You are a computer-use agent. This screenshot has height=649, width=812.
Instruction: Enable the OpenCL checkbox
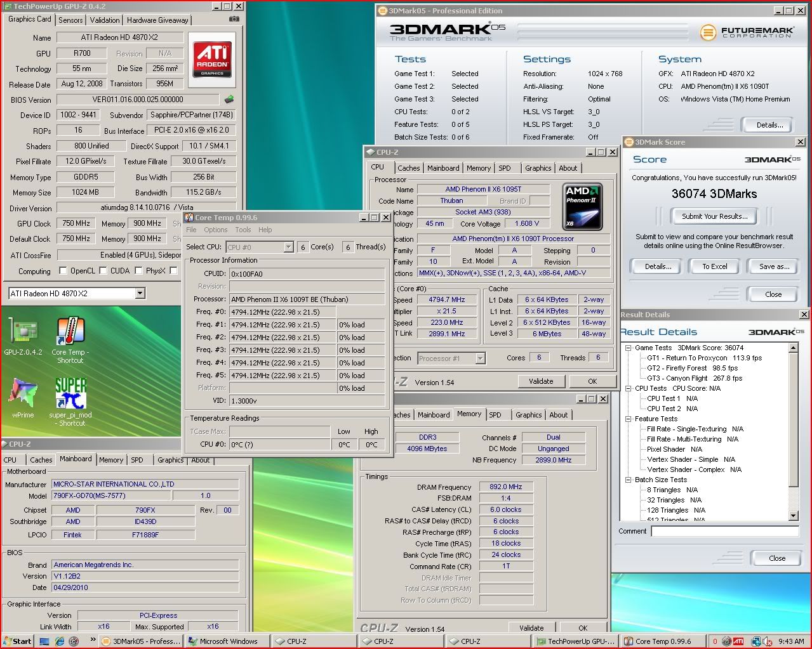(63, 271)
